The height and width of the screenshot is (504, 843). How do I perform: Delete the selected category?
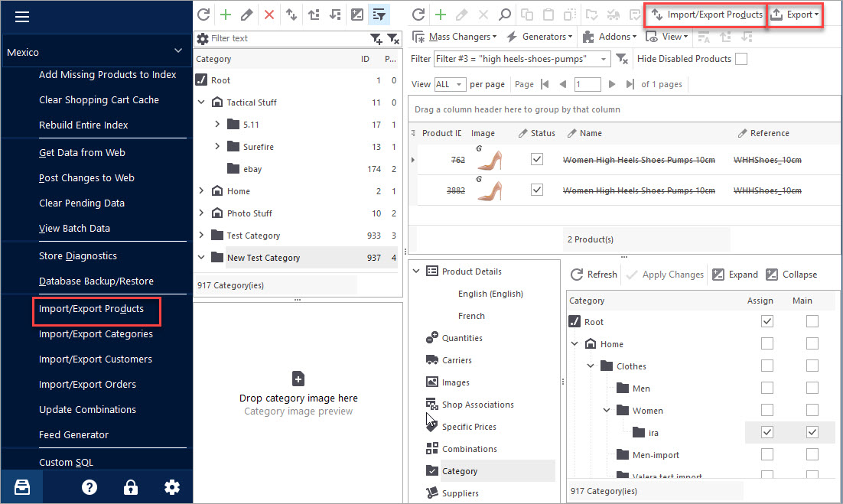[269, 15]
